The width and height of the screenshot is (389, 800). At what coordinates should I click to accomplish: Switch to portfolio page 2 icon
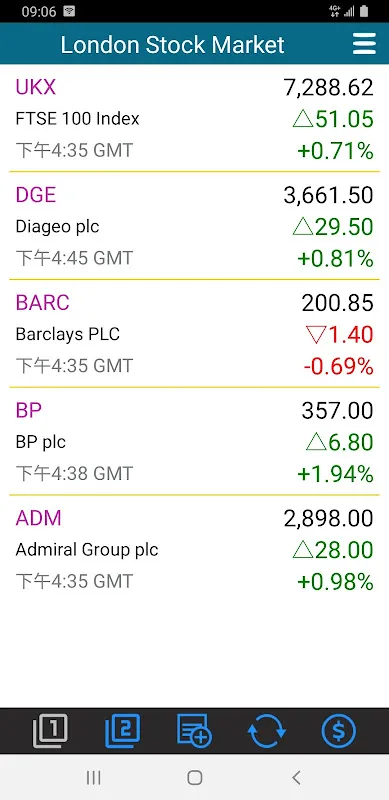click(x=123, y=731)
